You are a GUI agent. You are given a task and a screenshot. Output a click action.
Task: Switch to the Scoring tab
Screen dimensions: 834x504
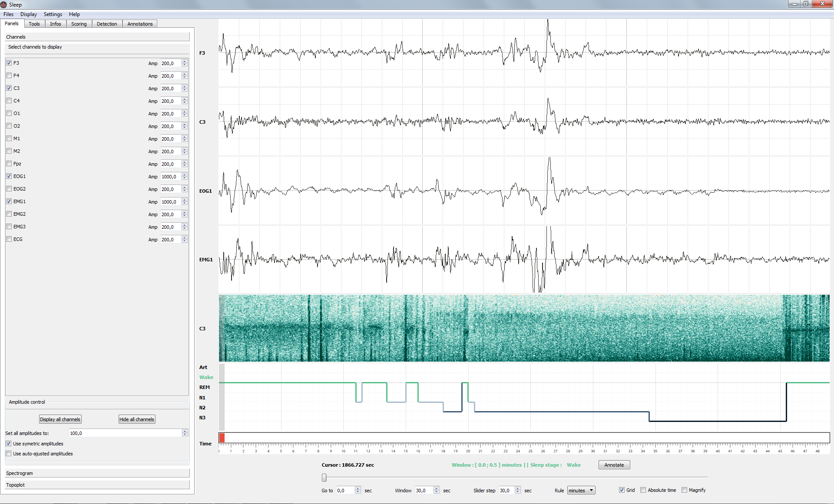click(79, 24)
